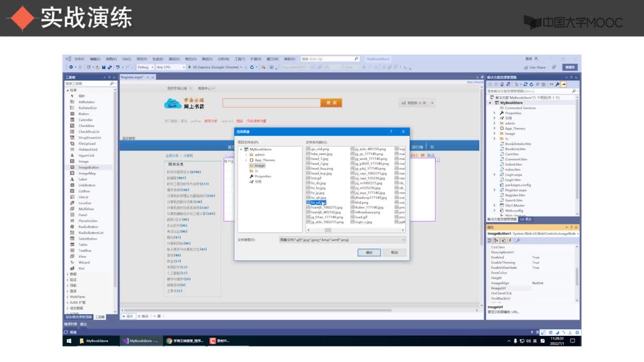The width and height of the screenshot is (644, 362).
Task: Select the CheckBoxList toolbox control
Action: pos(89,132)
